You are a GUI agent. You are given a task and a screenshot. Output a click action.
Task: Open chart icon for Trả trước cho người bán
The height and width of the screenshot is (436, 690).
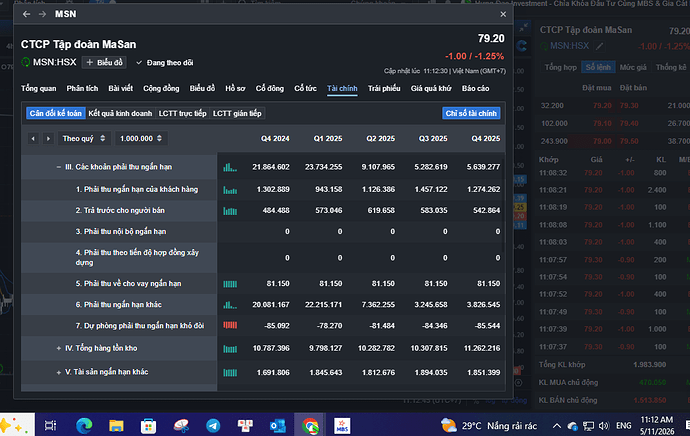tap(230, 211)
